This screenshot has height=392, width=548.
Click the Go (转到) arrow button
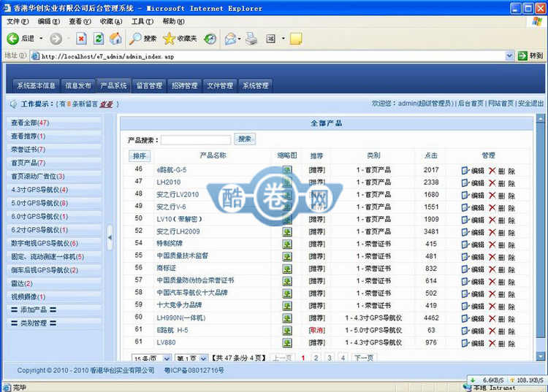522,55
